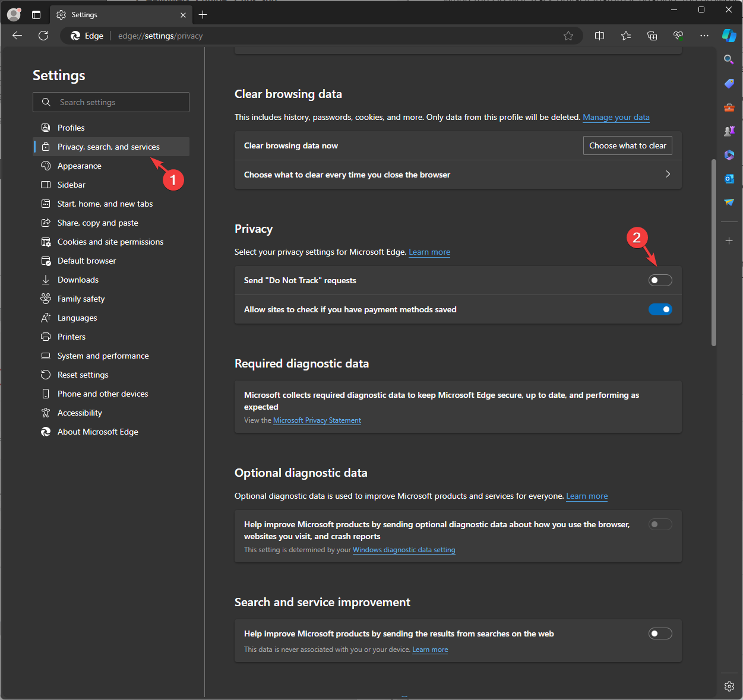Open Microsoft Privacy Statement link
The image size is (743, 700).
tap(317, 420)
